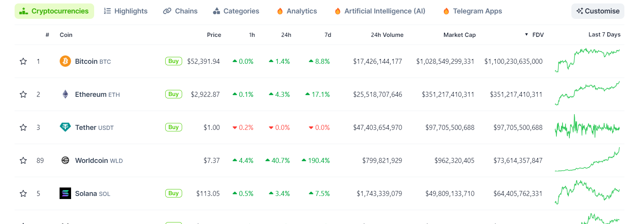Image resolution: width=644 pixels, height=224 pixels.
Task: Switch to the Chains tab
Action: pyautogui.click(x=180, y=11)
